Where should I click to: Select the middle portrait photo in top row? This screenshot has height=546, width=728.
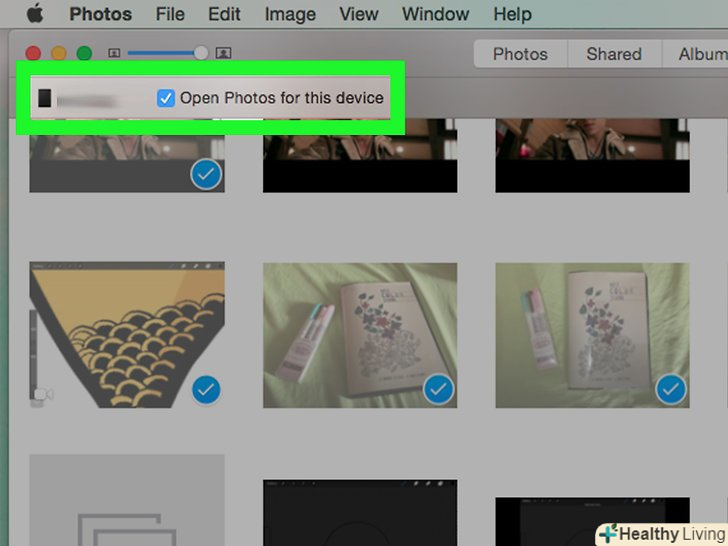pyautogui.click(x=360, y=156)
